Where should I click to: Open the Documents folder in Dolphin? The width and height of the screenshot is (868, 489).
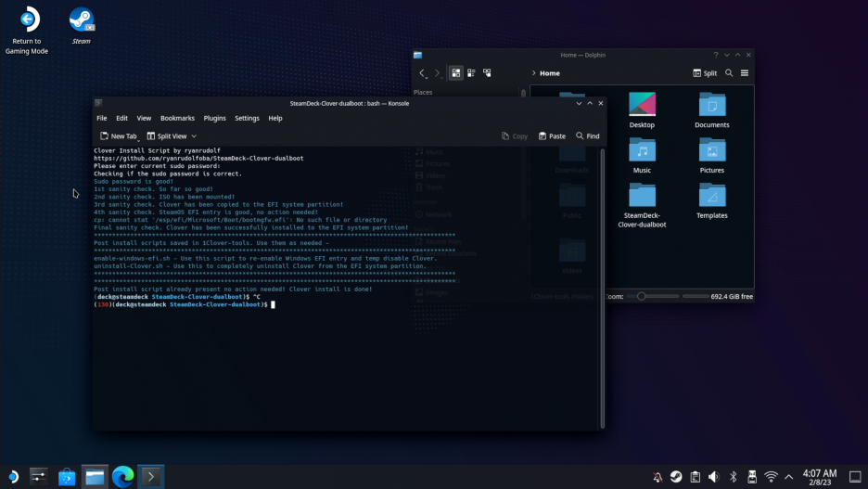tap(712, 110)
